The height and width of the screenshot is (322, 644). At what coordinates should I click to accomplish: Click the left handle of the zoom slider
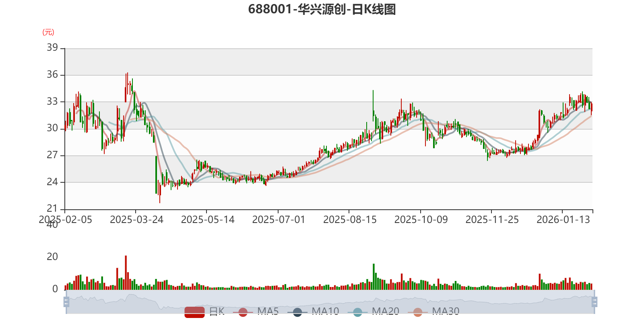[66, 301]
